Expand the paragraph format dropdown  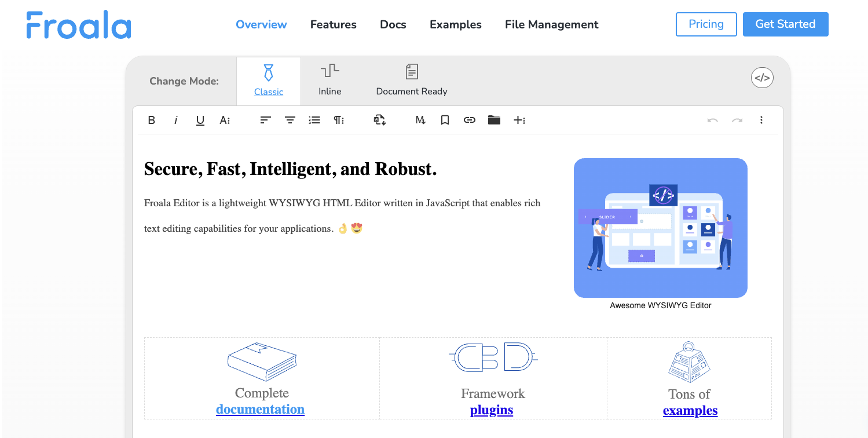point(339,120)
